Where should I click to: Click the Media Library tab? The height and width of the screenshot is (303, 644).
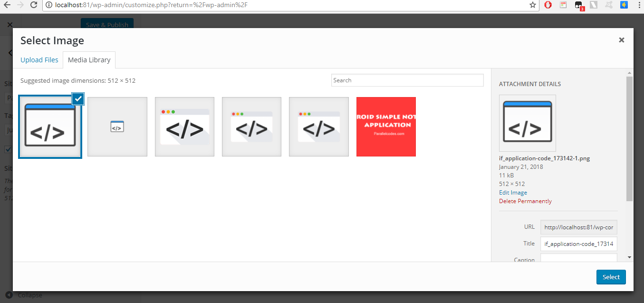pyautogui.click(x=89, y=59)
